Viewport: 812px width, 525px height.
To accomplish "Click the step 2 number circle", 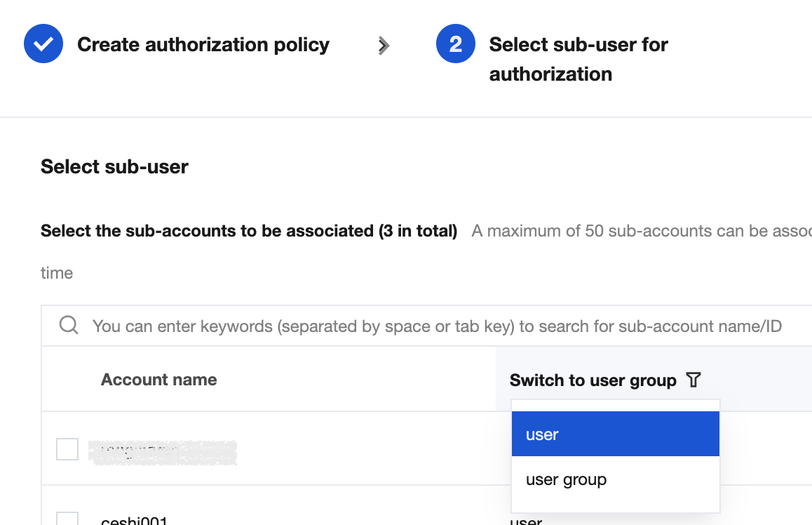I will 456,44.
